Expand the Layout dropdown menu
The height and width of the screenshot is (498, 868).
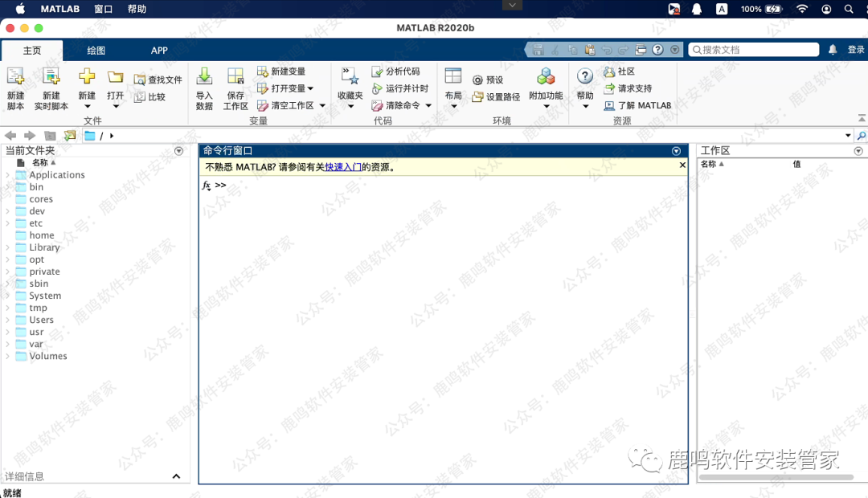coord(453,106)
